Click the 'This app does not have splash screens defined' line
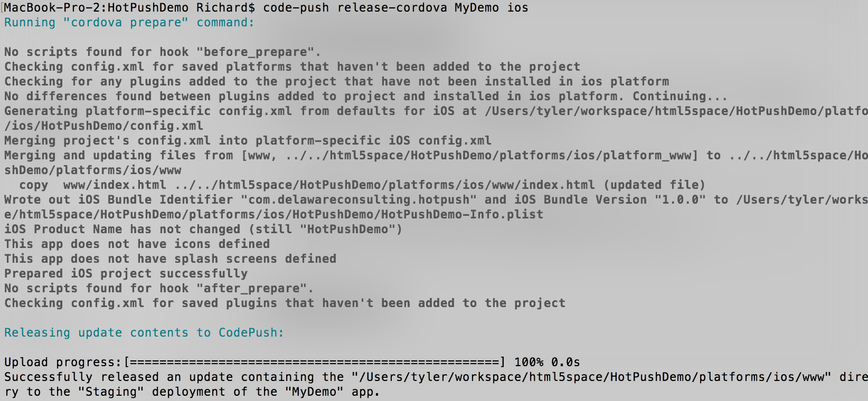Image resolution: width=868 pixels, height=401 pixels. pos(170,259)
